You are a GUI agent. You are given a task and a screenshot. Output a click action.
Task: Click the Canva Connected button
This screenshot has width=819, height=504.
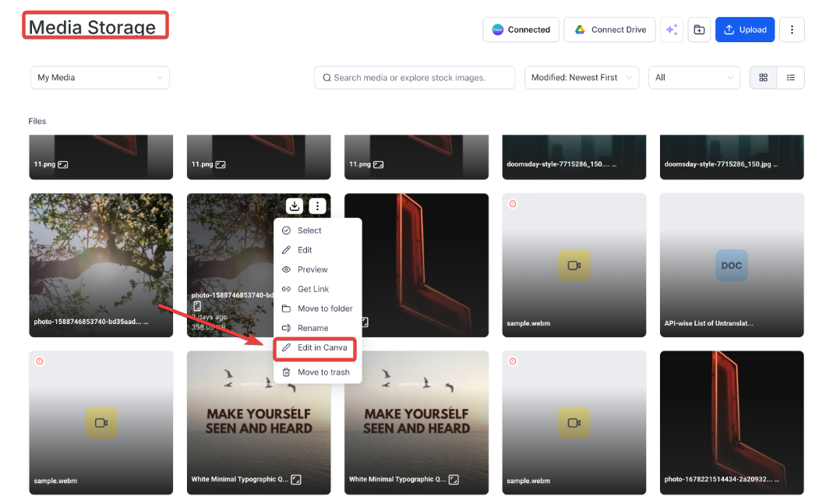521,30
